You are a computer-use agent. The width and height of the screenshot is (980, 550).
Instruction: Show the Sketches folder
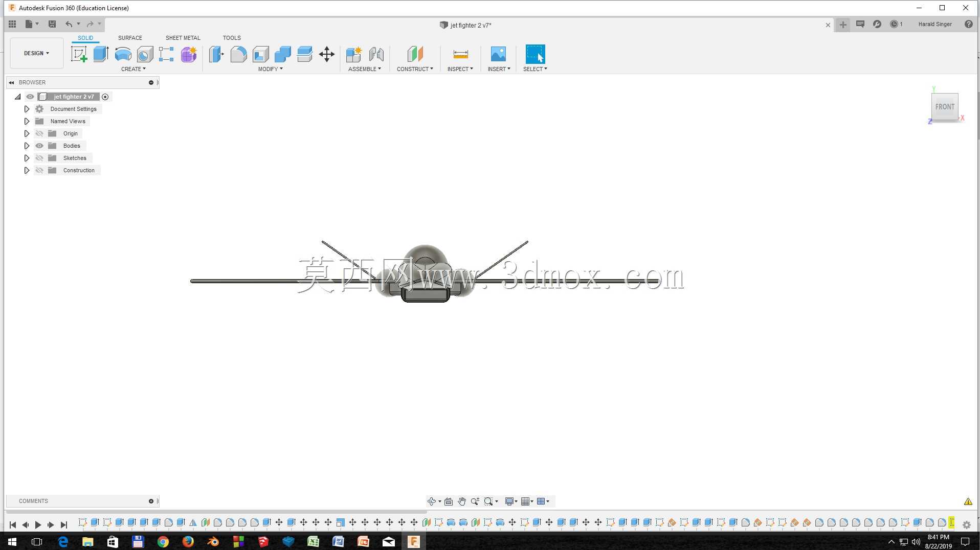click(39, 158)
